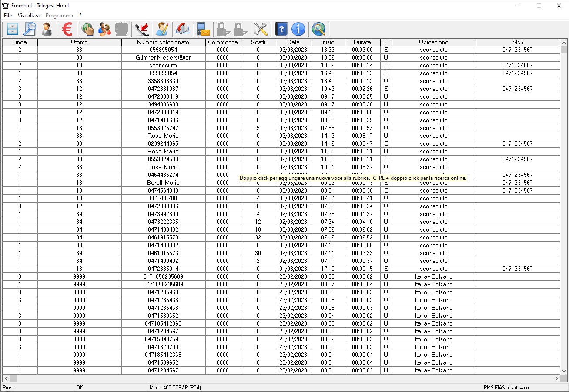The image size is (569, 392).
Task: Click the globe with magnifier icon
Action: coord(318,30)
